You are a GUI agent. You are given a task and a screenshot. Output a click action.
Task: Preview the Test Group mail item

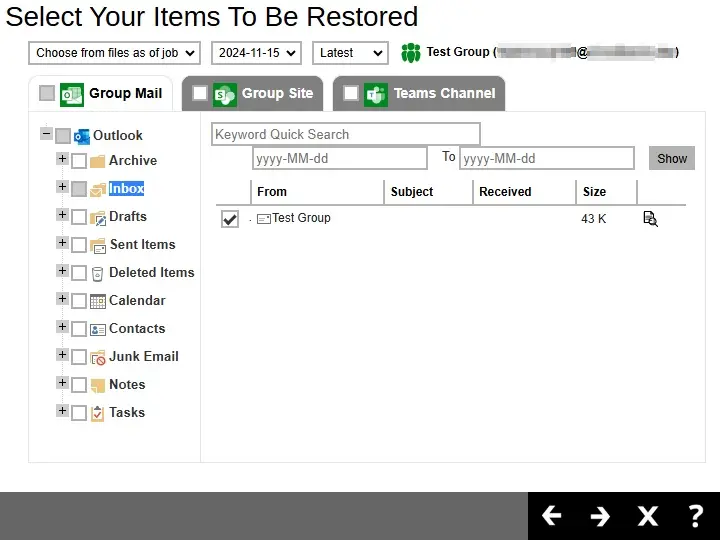click(650, 219)
